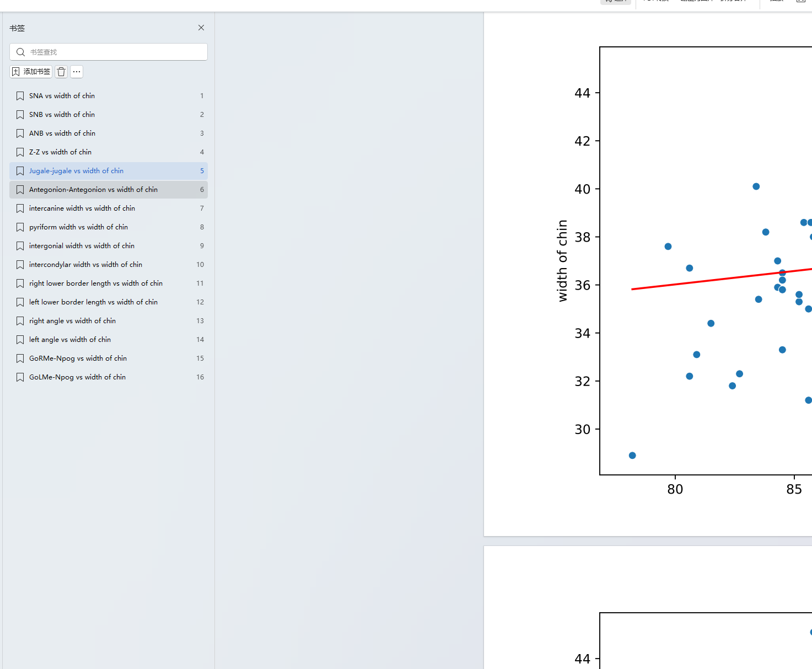Click the bookmark icon beside GoRMe-Npog entry

click(x=20, y=358)
